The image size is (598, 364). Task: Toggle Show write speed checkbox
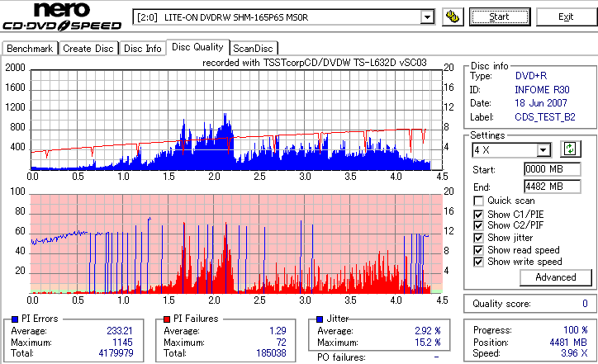point(478,262)
